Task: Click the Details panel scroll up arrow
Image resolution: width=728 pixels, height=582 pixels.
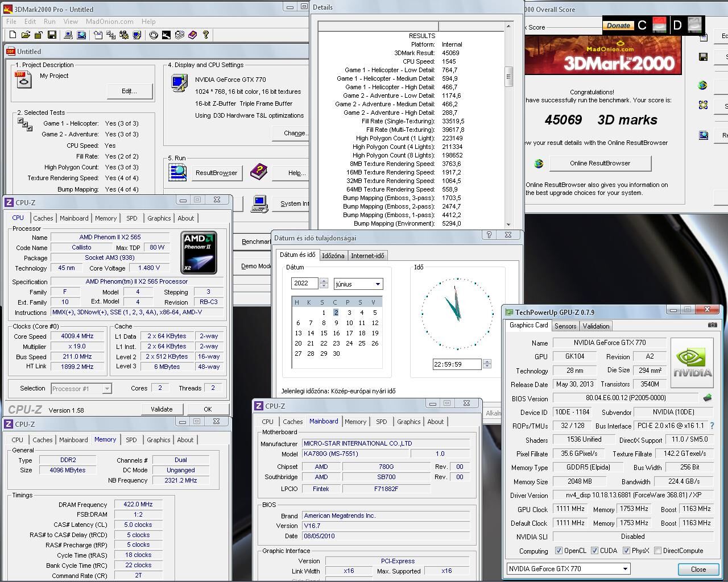Action: pyautogui.click(x=508, y=27)
